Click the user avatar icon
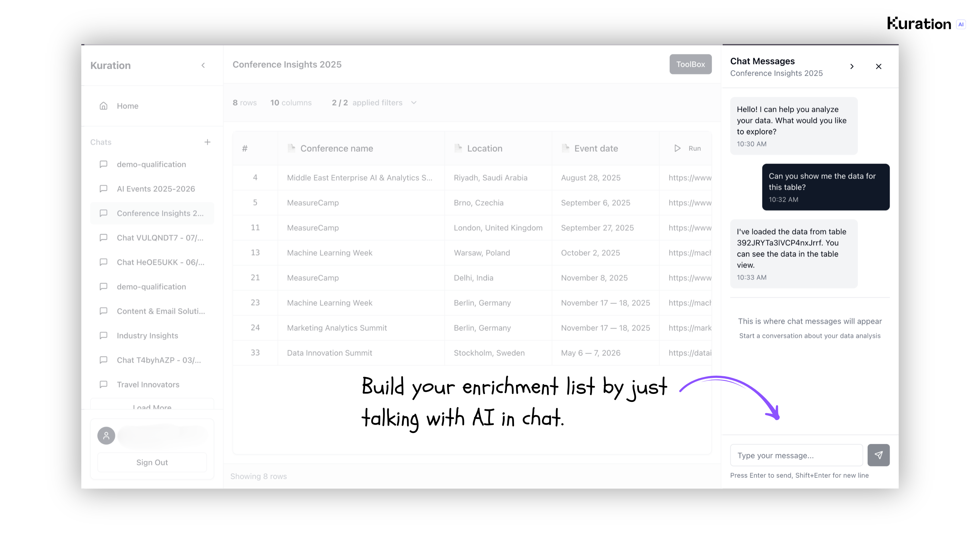The width and height of the screenshot is (980, 533). pos(106,436)
